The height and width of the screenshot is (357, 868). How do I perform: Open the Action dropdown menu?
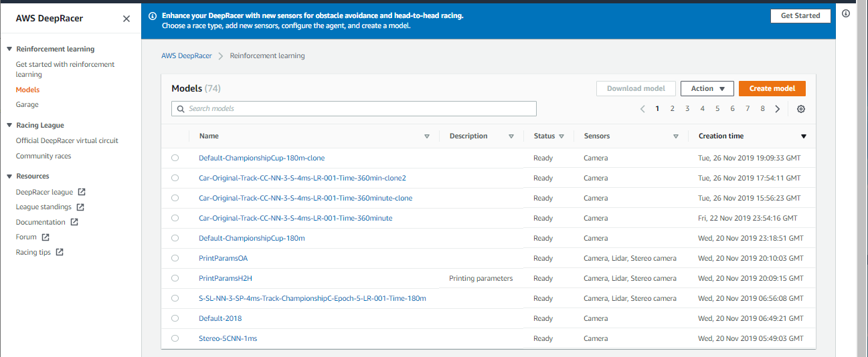pos(707,88)
